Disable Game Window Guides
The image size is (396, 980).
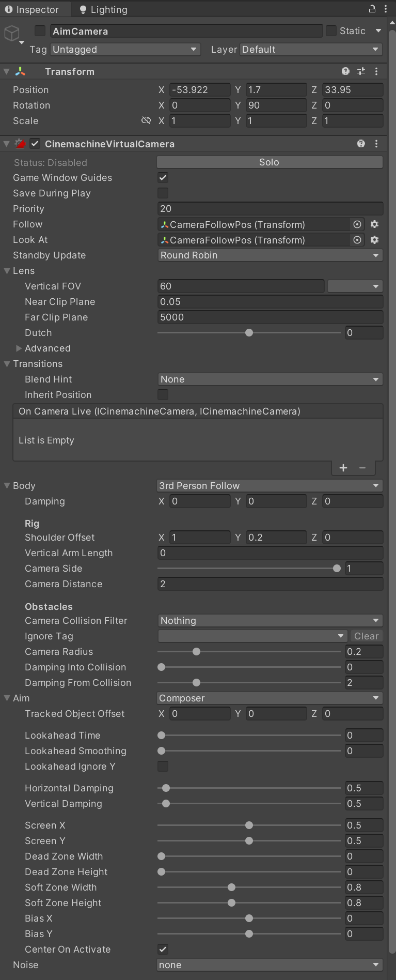(x=163, y=177)
